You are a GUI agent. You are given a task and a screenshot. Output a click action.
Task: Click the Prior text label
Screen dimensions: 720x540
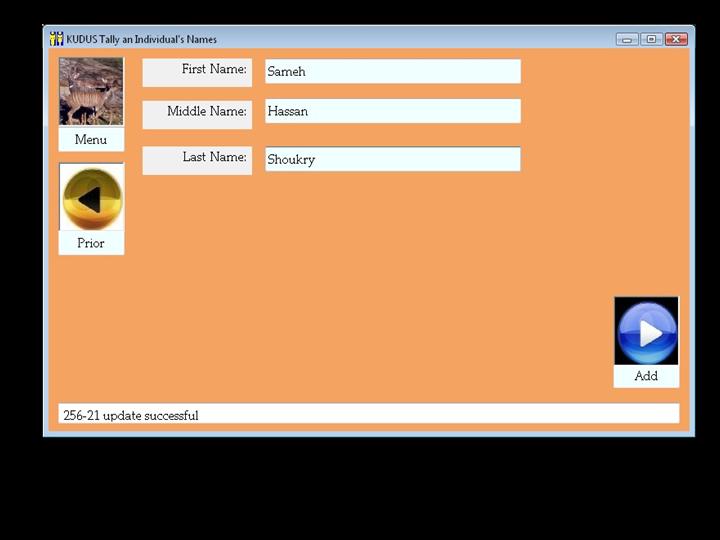[91, 243]
